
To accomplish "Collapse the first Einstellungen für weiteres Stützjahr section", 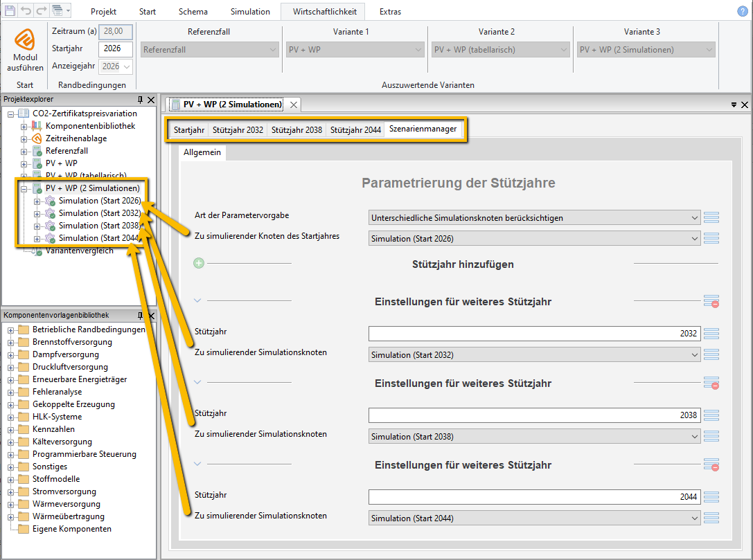I will (x=197, y=300).
